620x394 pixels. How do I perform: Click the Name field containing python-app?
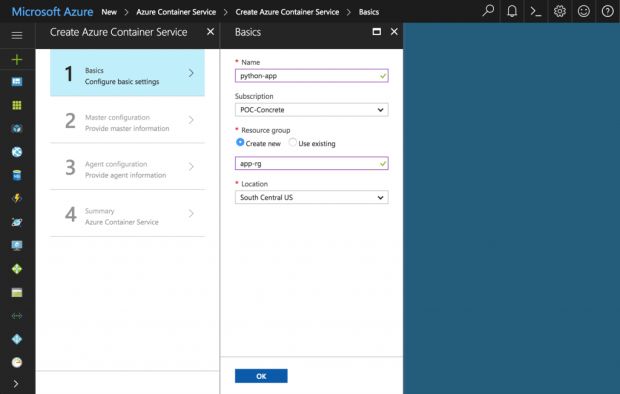click(x=312, y=76)
